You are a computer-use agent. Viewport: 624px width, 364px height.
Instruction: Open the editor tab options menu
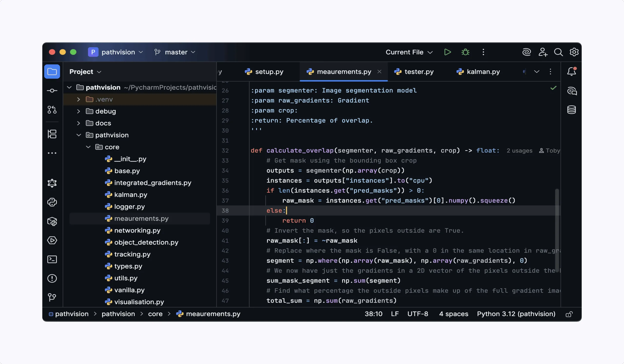pos(550,72)
